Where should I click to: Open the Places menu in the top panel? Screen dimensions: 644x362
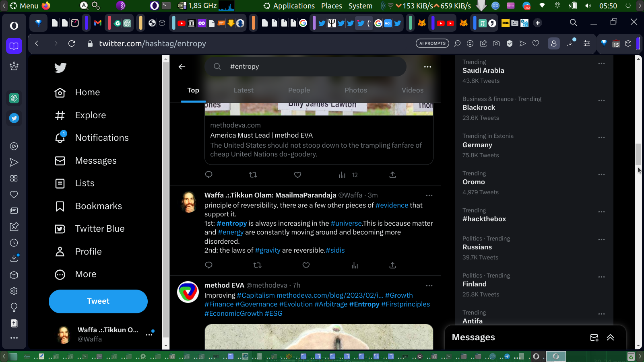click(x=332, y=6)
